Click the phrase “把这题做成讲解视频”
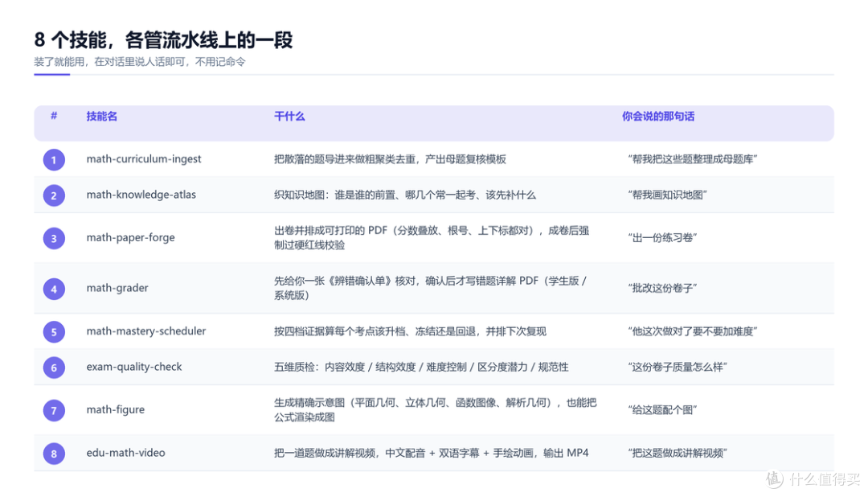The width and height of the screenshot is (868, 497). [678, 454]
